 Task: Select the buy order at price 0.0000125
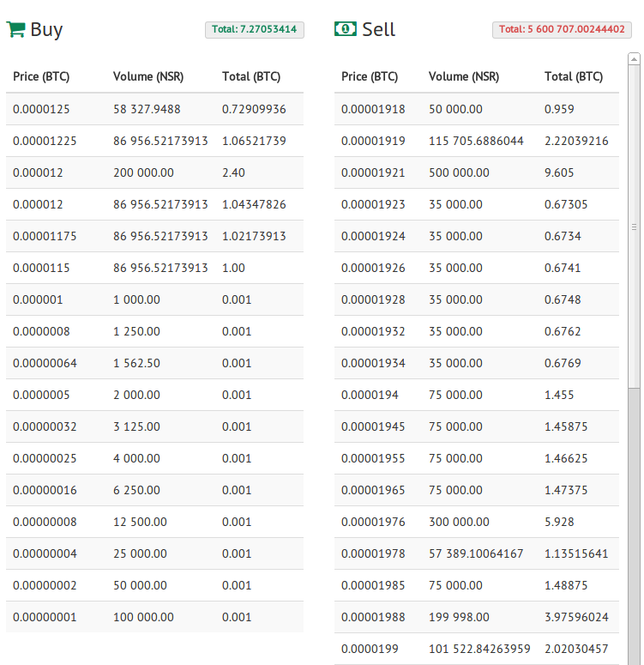coord(154,109)
